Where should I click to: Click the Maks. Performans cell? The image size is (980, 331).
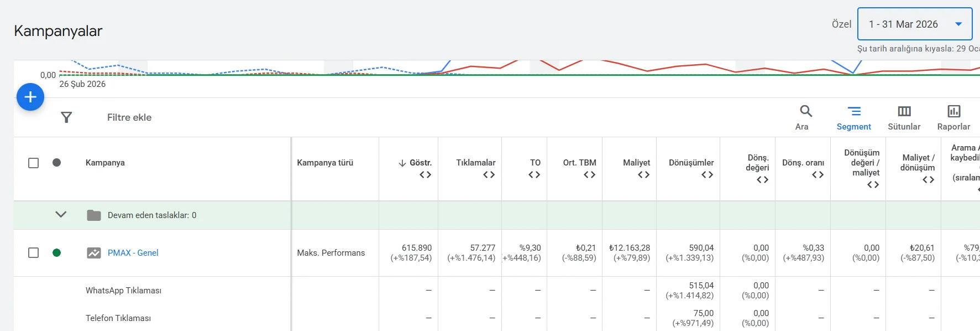(x=331, y=253)
